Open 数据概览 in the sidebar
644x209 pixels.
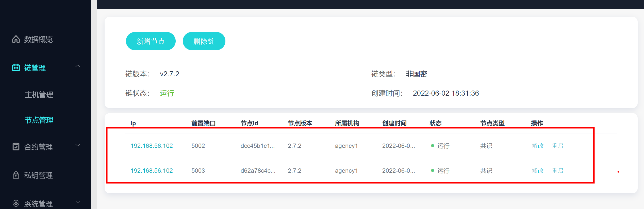38,39
